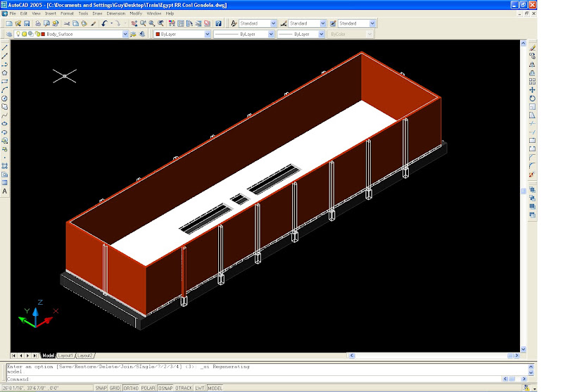Open the Layer Properties Manager icon

click(x=9, y=34)
